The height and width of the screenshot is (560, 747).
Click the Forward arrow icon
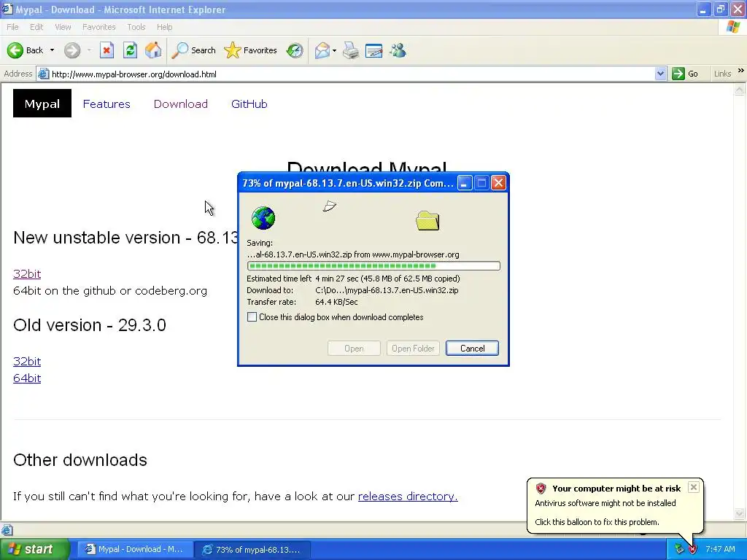pos(72,50)
